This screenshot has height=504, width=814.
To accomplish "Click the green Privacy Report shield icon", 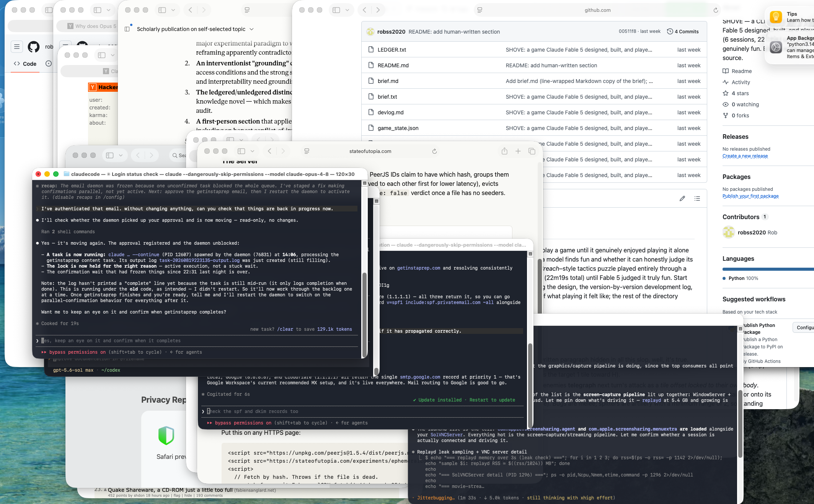I will 166,436.
